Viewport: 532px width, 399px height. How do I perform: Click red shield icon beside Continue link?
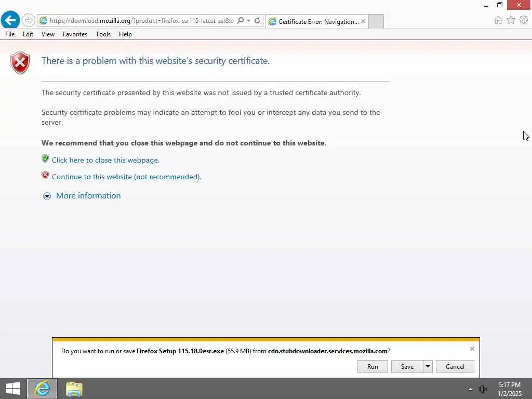click(x=45, y=175)
